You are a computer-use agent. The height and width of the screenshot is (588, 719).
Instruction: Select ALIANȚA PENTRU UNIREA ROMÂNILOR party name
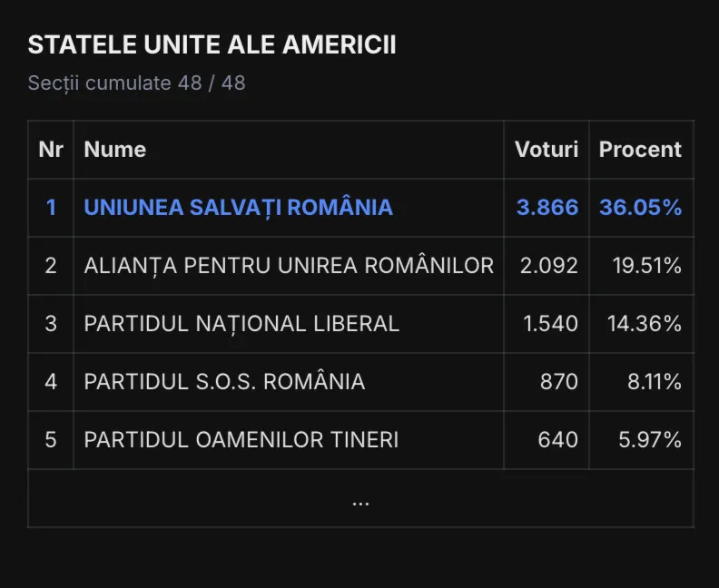289,266
